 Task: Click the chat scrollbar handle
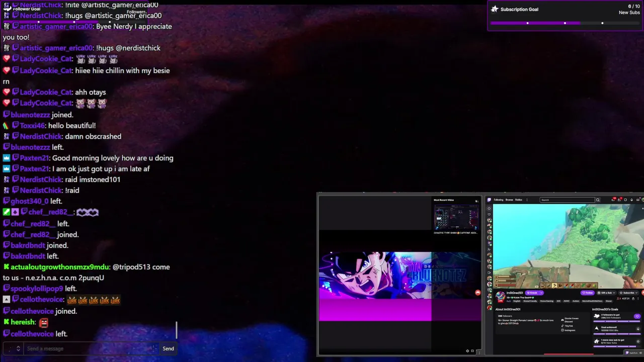pyautogui.click(x=177, y=330)
